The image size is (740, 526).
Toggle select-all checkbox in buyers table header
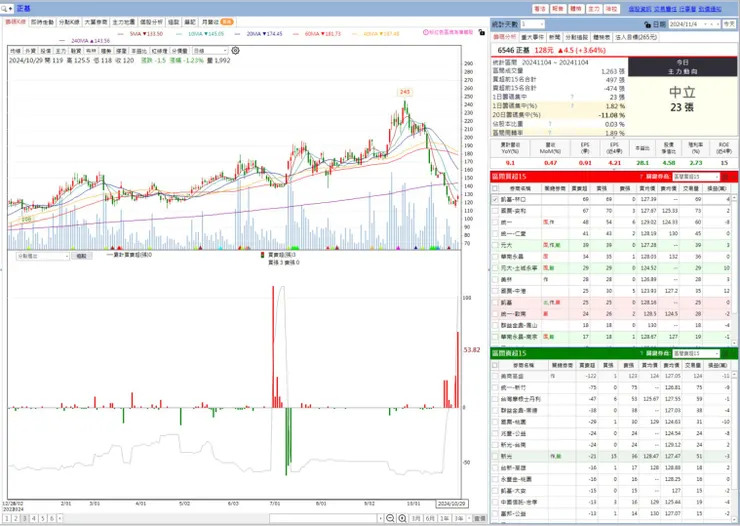(x=495, y=188)
